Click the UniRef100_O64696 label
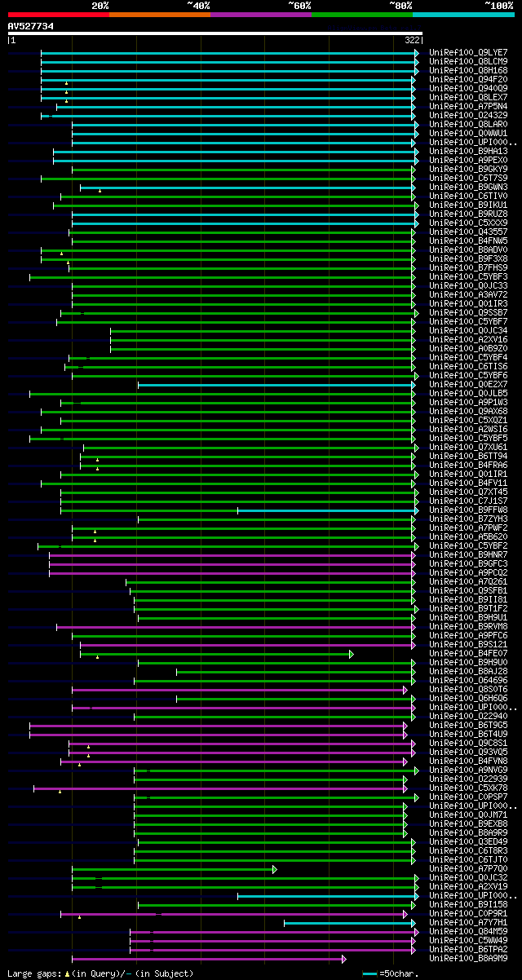The height and width of the screenshot is (980, 522). (x=468, y=680)
